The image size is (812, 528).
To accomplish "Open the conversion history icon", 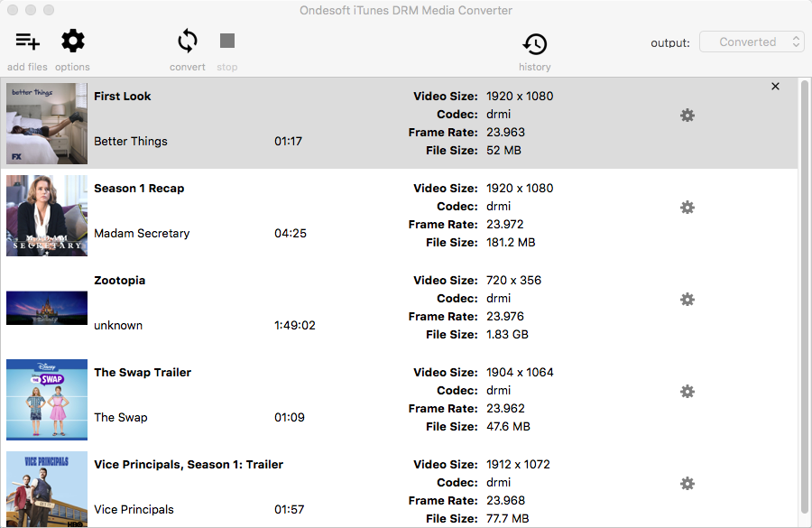I will 534,44.
